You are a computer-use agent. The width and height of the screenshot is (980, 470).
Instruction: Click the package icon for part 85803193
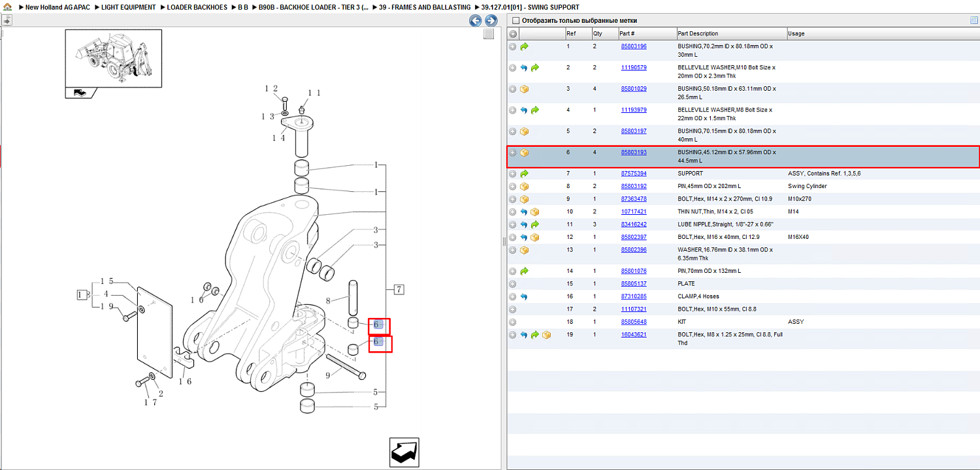[524, 153]
